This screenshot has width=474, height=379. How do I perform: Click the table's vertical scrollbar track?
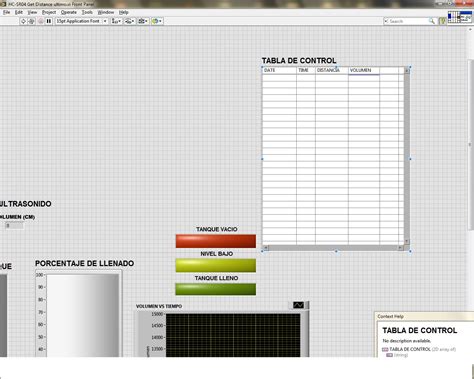tap(406, 156)
